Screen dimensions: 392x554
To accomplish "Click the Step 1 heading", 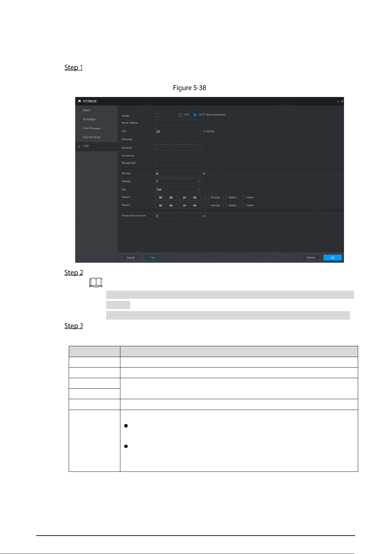I will point(74,67).
